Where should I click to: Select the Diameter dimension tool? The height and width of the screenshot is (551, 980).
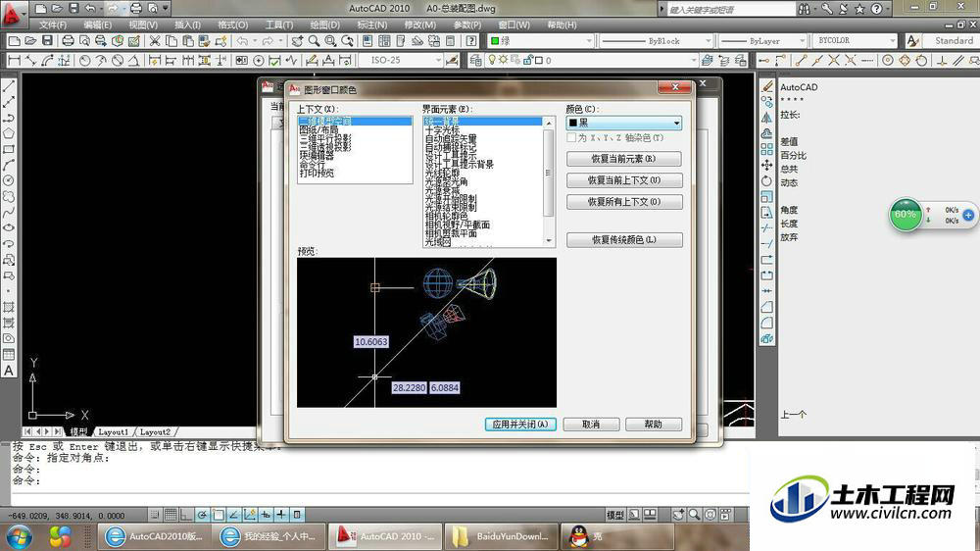[x=117, y=60]
